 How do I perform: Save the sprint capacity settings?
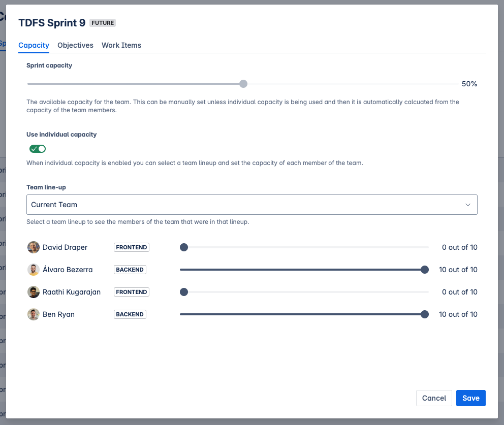470,398
